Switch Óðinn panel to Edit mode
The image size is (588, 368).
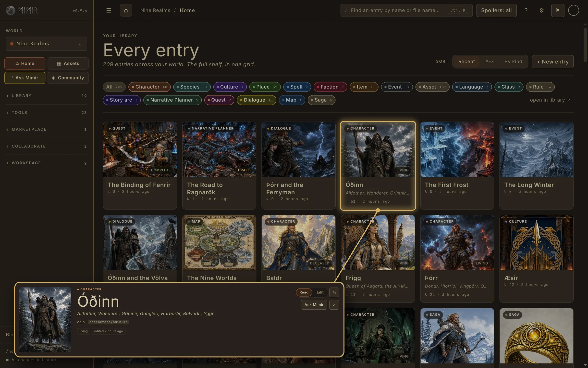tap(320, 292)
